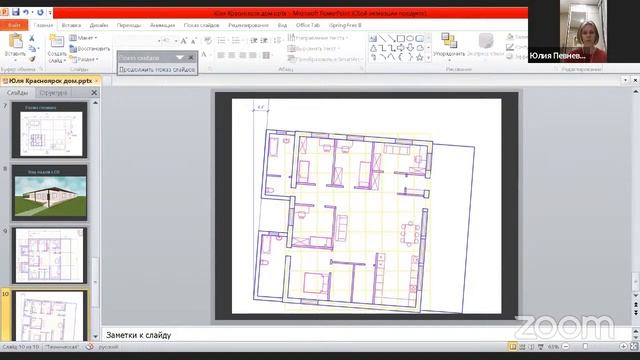Select the document tab Юля Красноярск дом.pptx
This screenshot has width=640, height=360.
point(50,81)
